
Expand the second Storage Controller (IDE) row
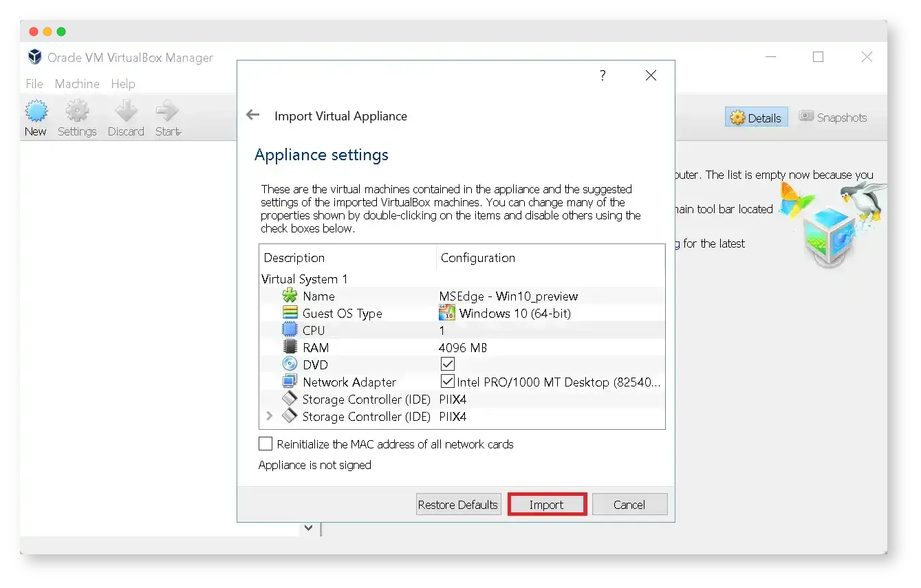point(269,417)
